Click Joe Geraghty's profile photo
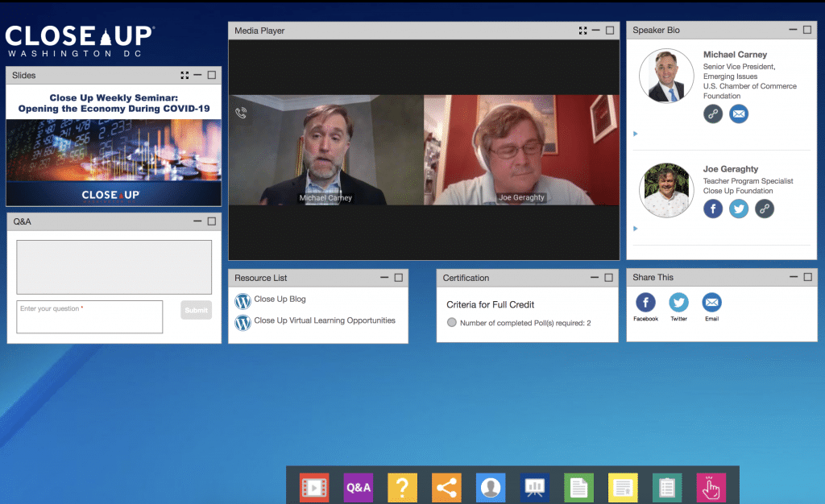The height and width of the screenshot is (504, 825). (x=666, y=190)
